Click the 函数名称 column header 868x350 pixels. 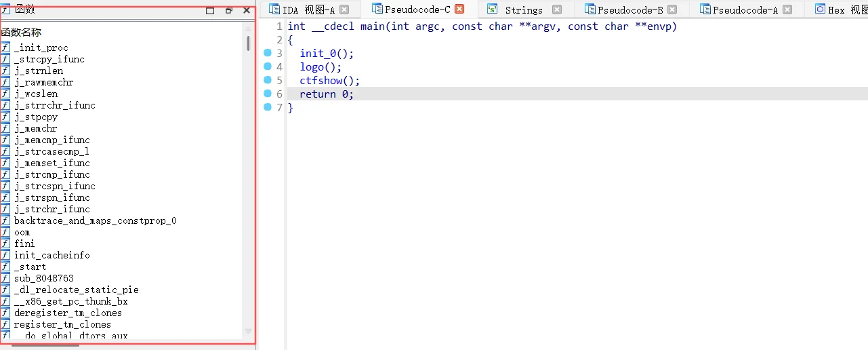coord(22,33)
